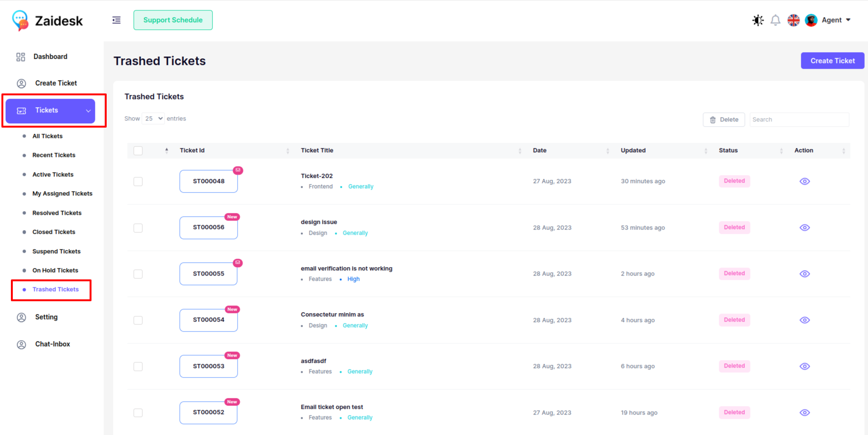Sort using the checkbox column arrows
Image resolution: width=868 pixels, height=435 pixels.
pyautogui.click(x=166, y=151)
